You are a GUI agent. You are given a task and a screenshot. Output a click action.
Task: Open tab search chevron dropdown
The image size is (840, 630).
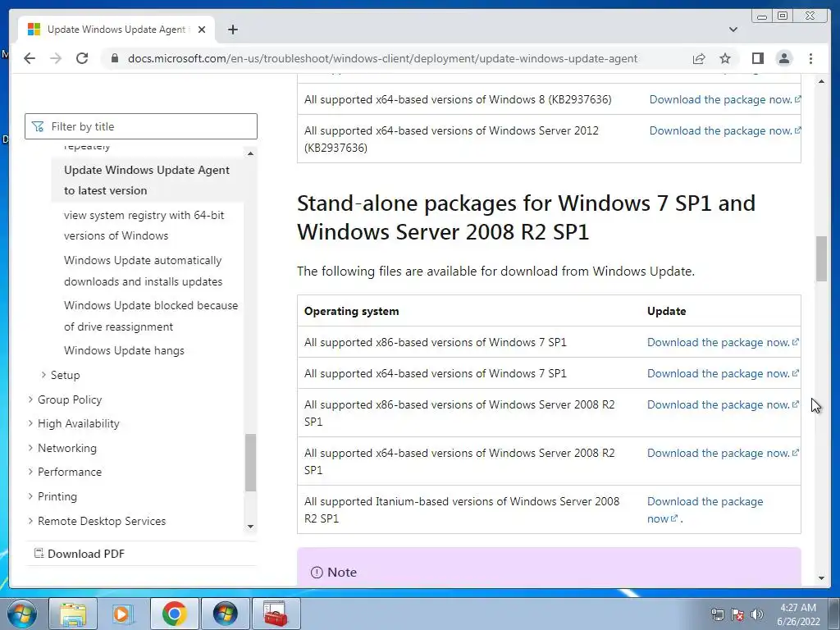coord(733,30)
